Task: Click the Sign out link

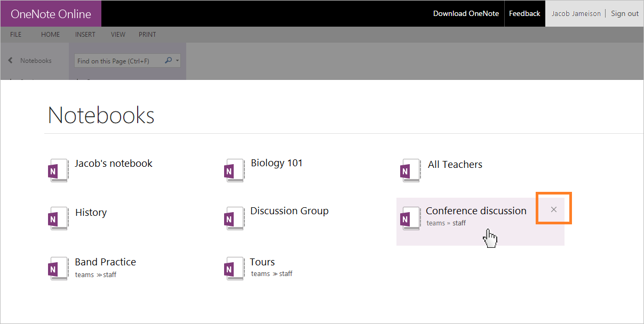Action: 624,14
